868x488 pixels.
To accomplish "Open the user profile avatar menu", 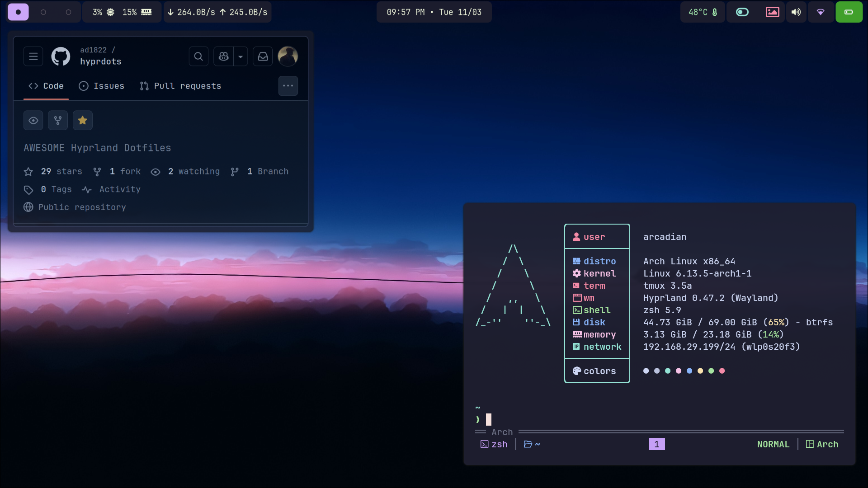I will point(288,56).
